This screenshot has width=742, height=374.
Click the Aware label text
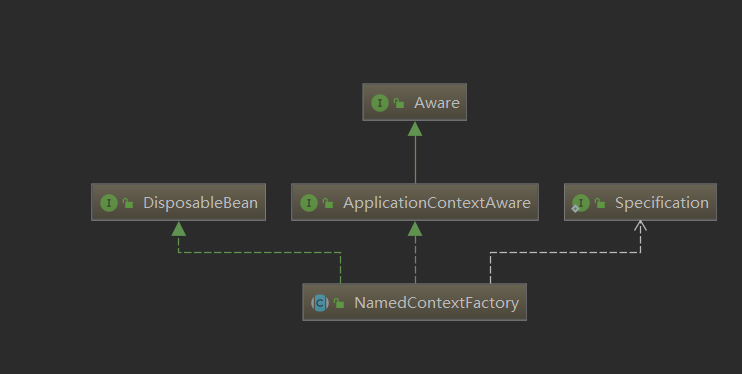pos(437,103)
